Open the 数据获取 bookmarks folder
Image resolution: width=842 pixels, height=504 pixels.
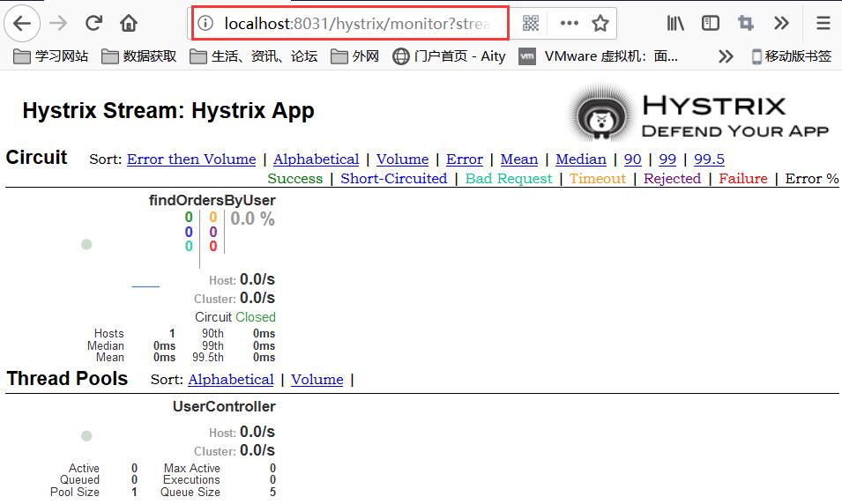pyautogui.click(x=139, y=56)
